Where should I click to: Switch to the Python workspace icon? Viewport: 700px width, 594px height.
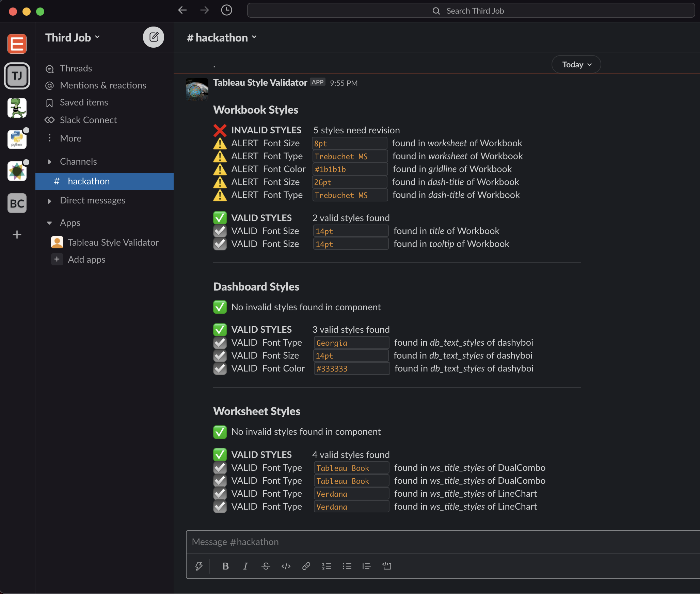click(x=17, y=139)
